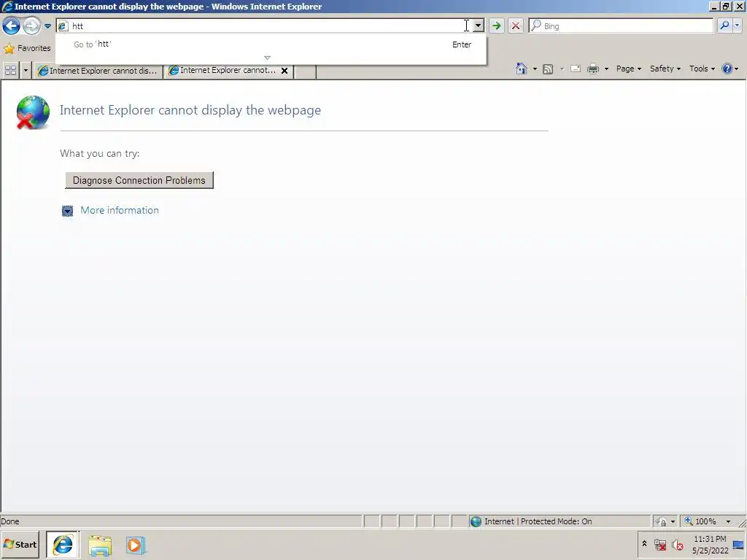Open the Windows Start menu
This screenshot has width=747, height=560.
20,544
